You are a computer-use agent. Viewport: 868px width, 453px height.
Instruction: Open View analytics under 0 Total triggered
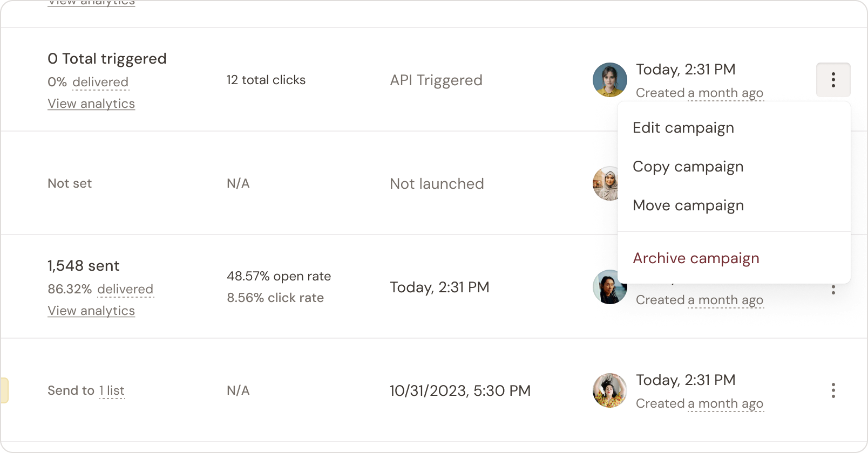tap(91, 104)
